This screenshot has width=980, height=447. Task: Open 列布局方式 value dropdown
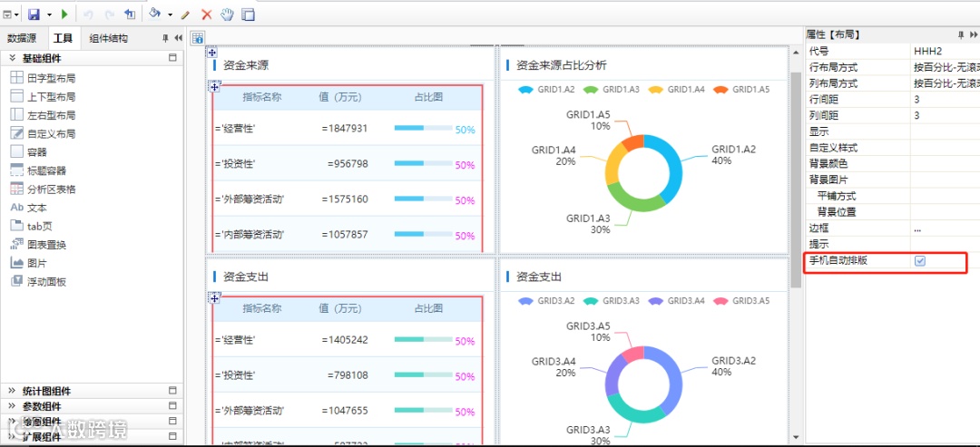pyautogui.click(x=945, y=83)
